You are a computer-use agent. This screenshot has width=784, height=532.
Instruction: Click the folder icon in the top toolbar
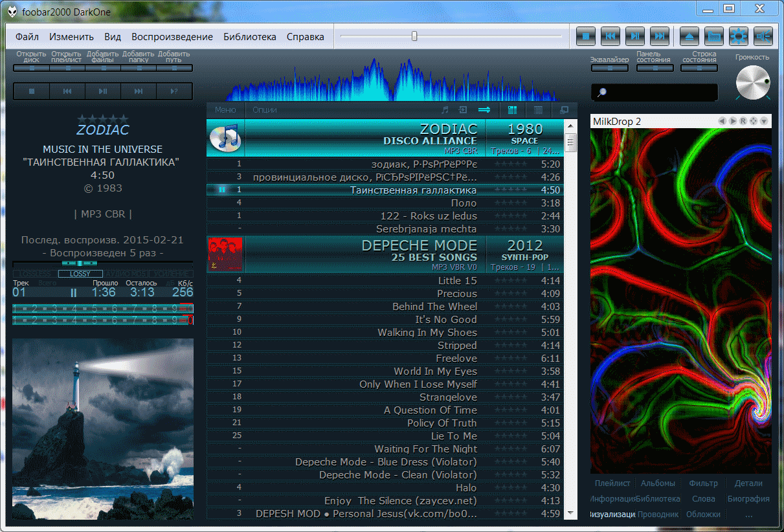tap(713, 36)
